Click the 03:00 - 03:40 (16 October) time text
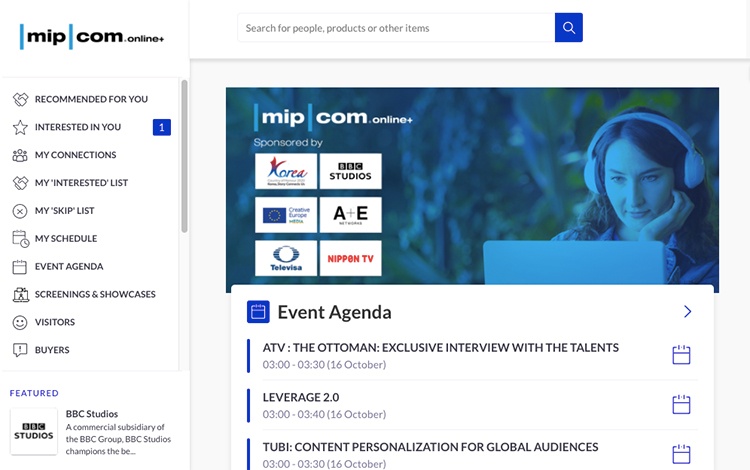The height and width of the screenshot is (470, 750). [x=324, y=415]
